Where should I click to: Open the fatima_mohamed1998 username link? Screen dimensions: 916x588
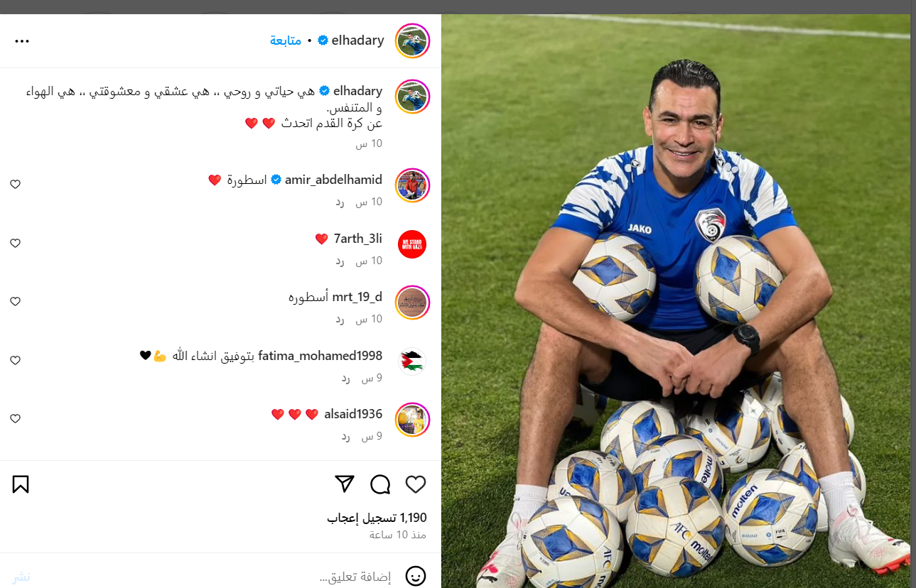pyautogui.click(x=320, y=356)
